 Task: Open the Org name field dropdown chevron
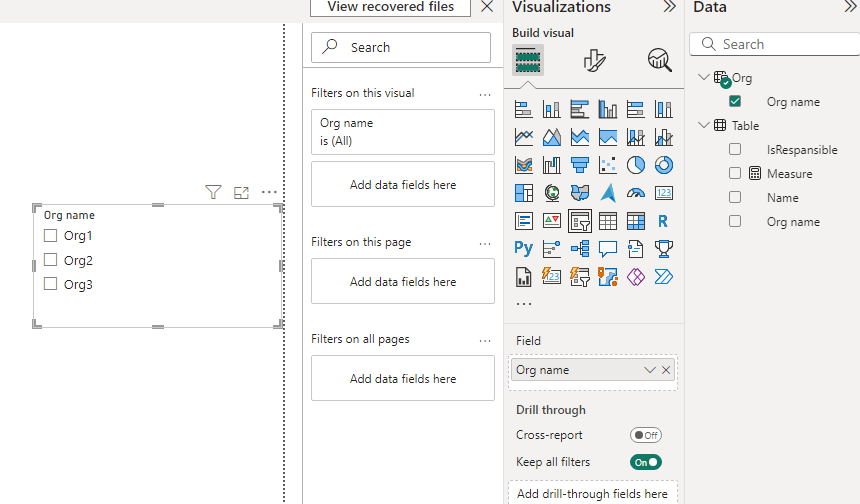(650, 370)
